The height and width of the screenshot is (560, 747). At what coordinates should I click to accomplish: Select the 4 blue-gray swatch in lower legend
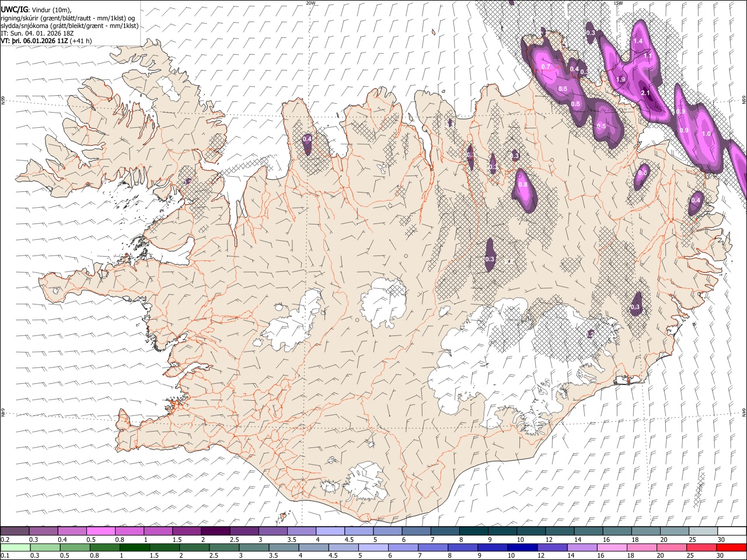pos(314,547)
